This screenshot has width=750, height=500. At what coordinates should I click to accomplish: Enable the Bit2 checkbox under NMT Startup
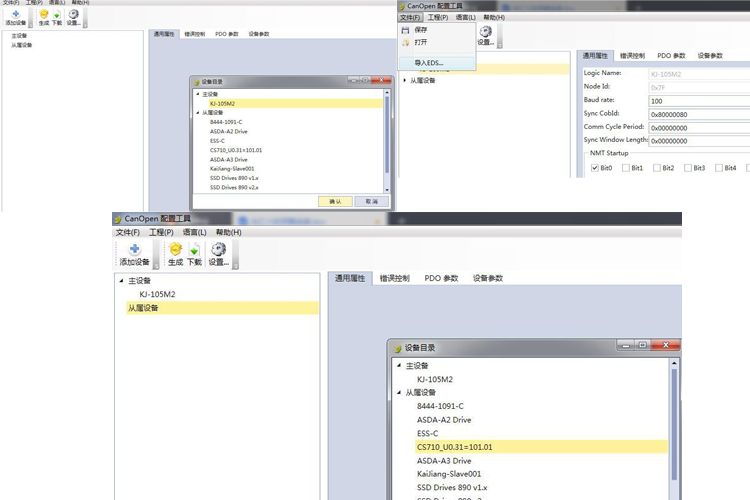coord(657,168)
